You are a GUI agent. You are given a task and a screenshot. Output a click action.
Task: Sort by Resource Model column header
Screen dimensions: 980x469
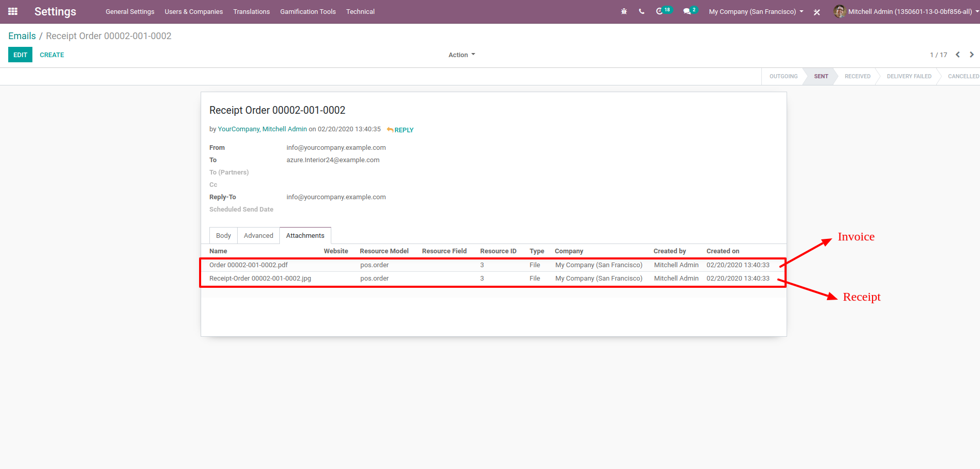[384, 251]
